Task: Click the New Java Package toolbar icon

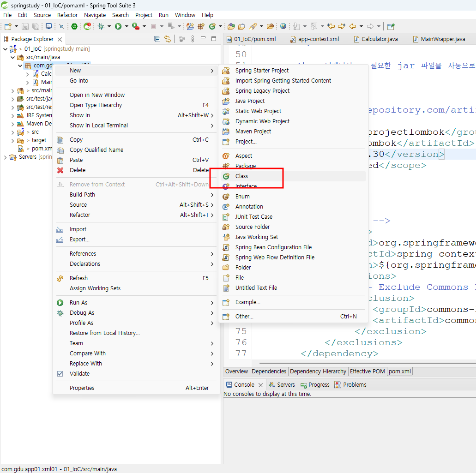Action: click(x=201, y=26)
